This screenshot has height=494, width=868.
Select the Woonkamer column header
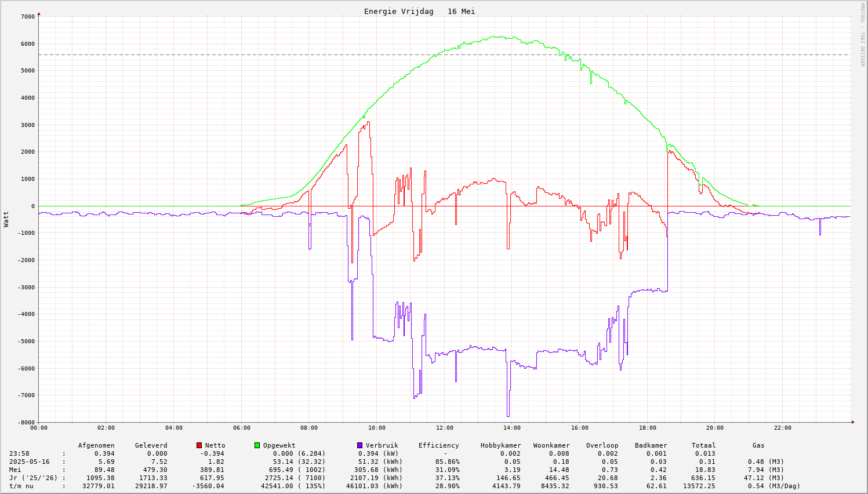point(551,445)
